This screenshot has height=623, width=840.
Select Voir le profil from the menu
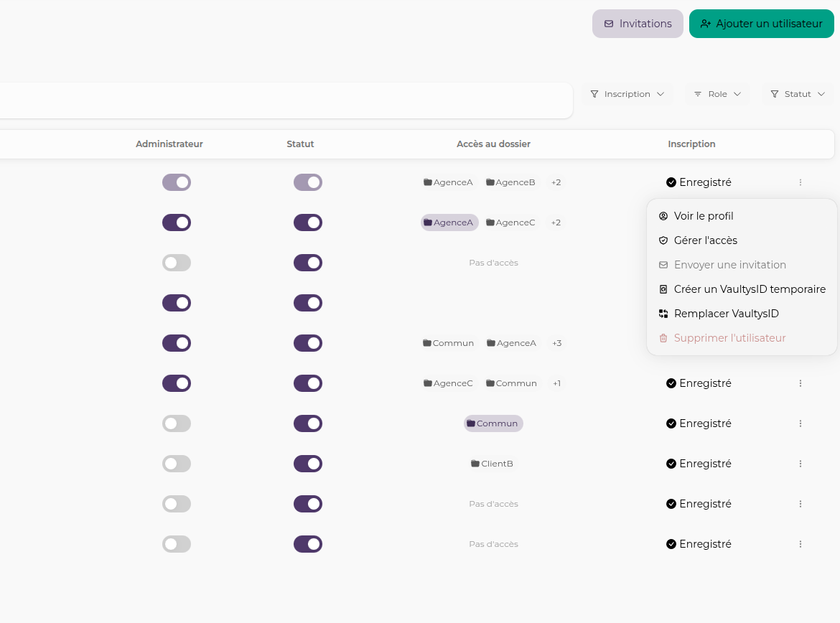pos(704,216)
